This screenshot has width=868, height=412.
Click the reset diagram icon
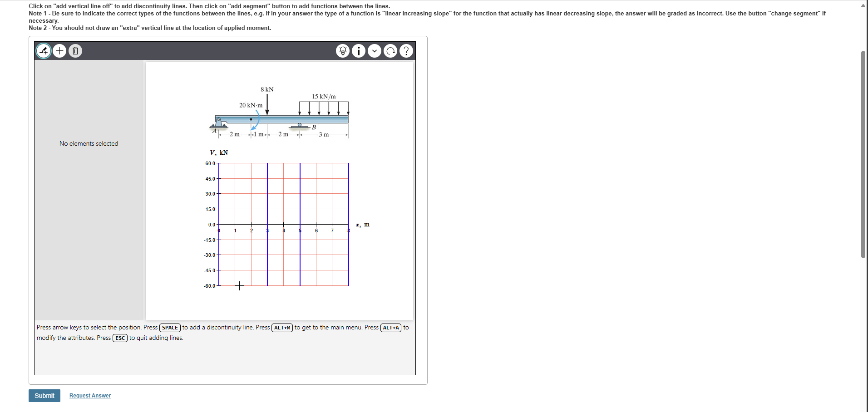[x=390, y=51]
